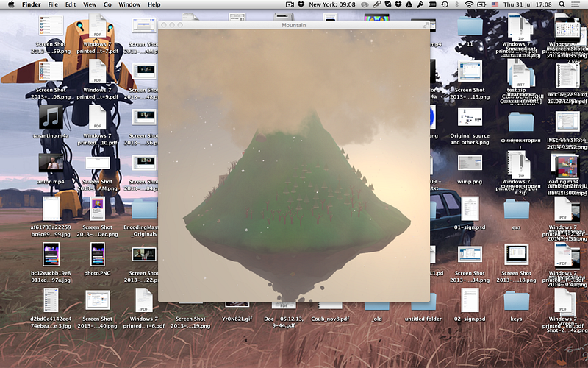Enter full screen in the Mountain window
This screenshot has height=368, width=588.
pyautogui.click(x=426, y=25)
